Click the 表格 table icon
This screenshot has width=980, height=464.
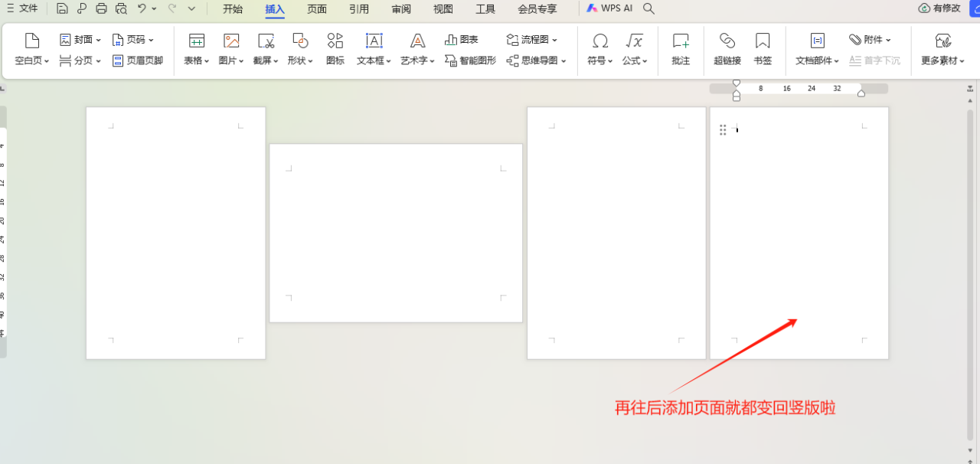coord(197,41)
